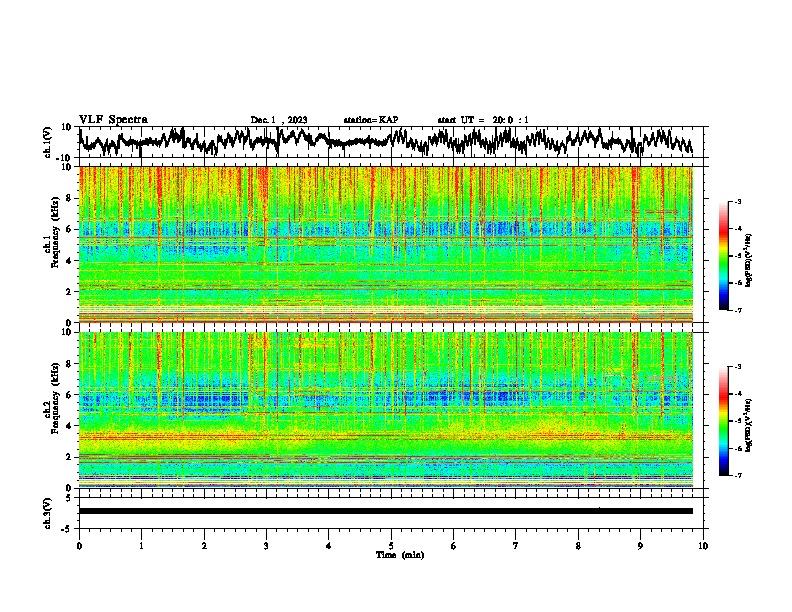Click time axis tick label "6"
The image size is (792, 612).
[x=454, y=546]
